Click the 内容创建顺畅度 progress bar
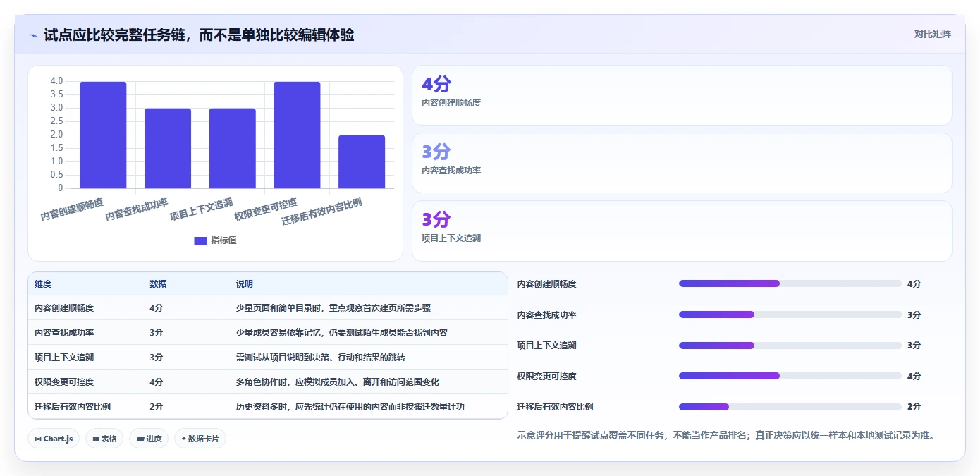 point(790,283)
